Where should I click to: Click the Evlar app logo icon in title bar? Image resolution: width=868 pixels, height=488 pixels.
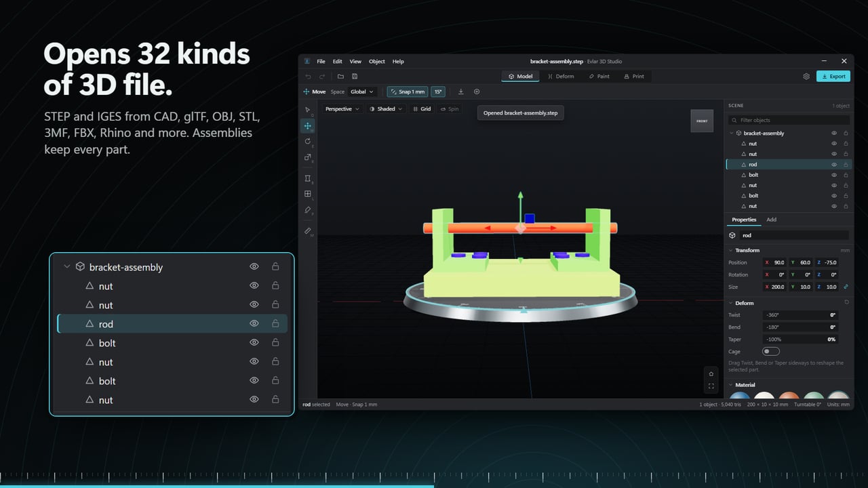coord(307,61)
